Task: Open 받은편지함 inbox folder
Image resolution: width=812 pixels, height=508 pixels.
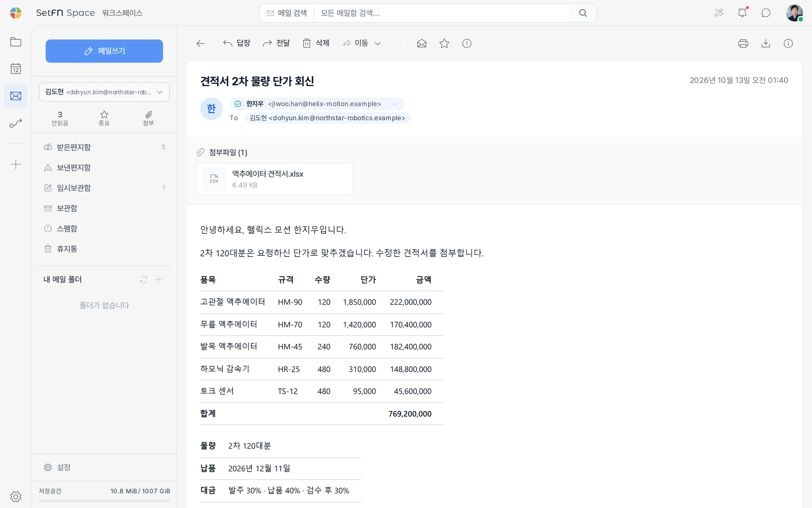Action: pos(104,147)
